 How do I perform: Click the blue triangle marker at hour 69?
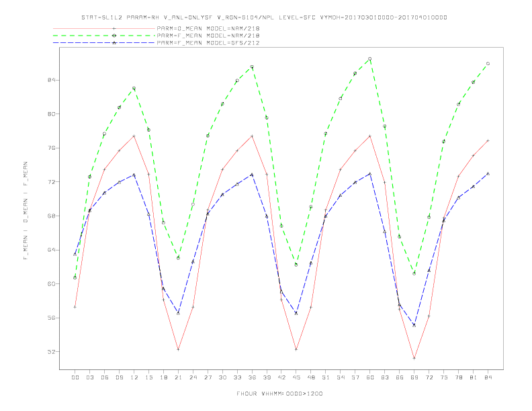(x=414, y=325)
